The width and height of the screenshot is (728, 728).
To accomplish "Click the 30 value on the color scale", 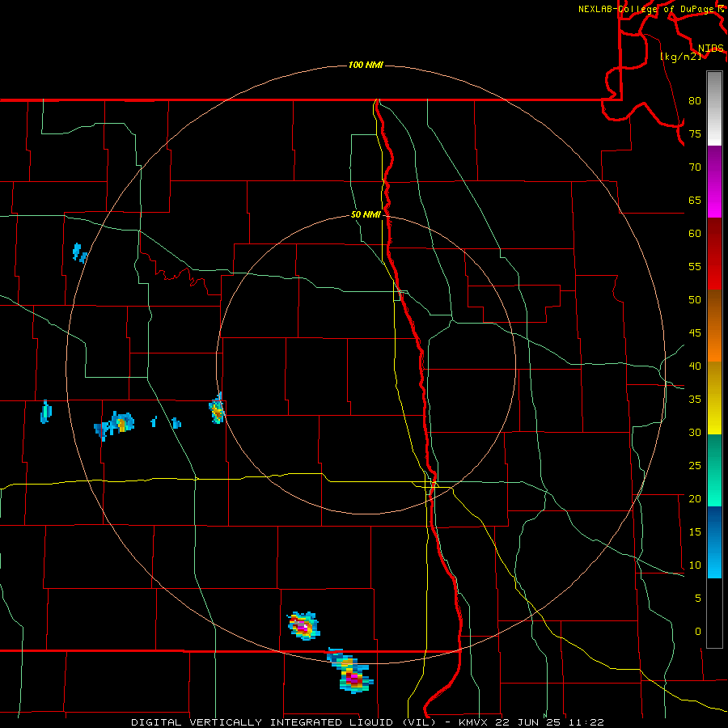I will [x=695, y=432].
